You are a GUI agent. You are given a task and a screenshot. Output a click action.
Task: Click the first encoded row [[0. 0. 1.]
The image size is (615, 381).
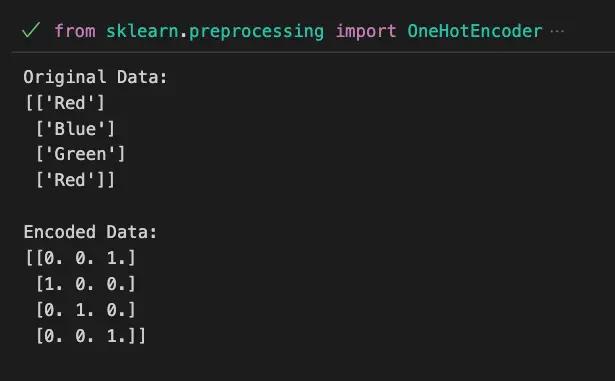point(80,258)
